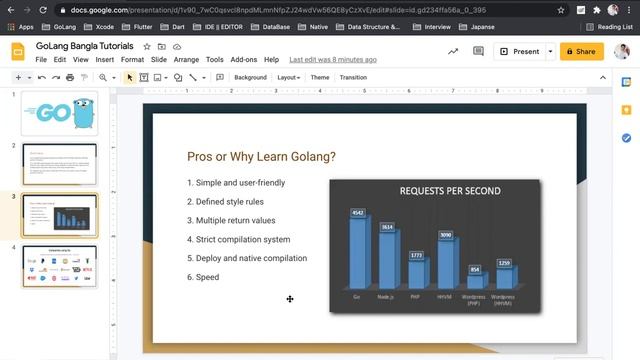
Task: Bookmark this page with the star
Action: pyautogui.click(x=561, y=10)
